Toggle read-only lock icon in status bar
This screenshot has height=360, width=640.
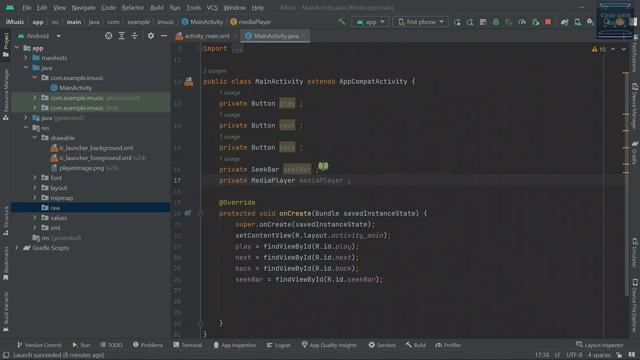tap(620, 355)
